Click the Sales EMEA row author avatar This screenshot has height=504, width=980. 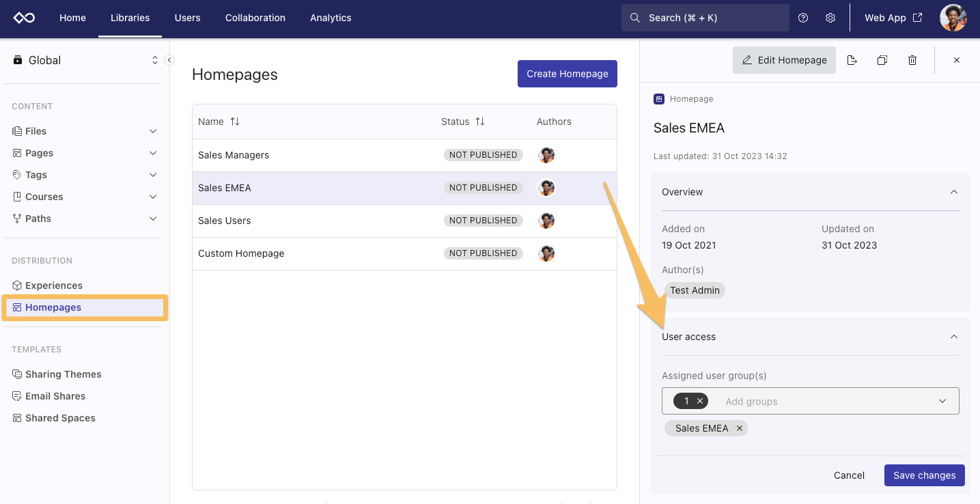[x=546, y=188]
